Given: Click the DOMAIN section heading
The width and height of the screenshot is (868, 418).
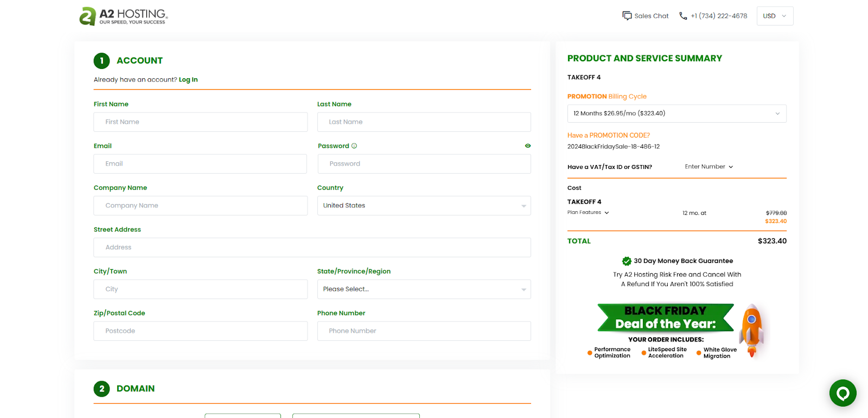Looking at the screenshot, I should pos(136,389).
